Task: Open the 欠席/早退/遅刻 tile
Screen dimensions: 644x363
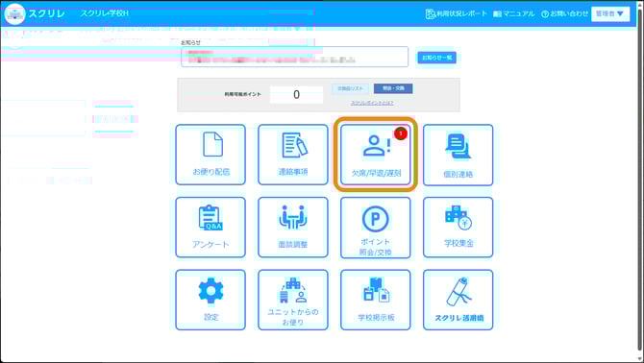Action: pos(376,155)
